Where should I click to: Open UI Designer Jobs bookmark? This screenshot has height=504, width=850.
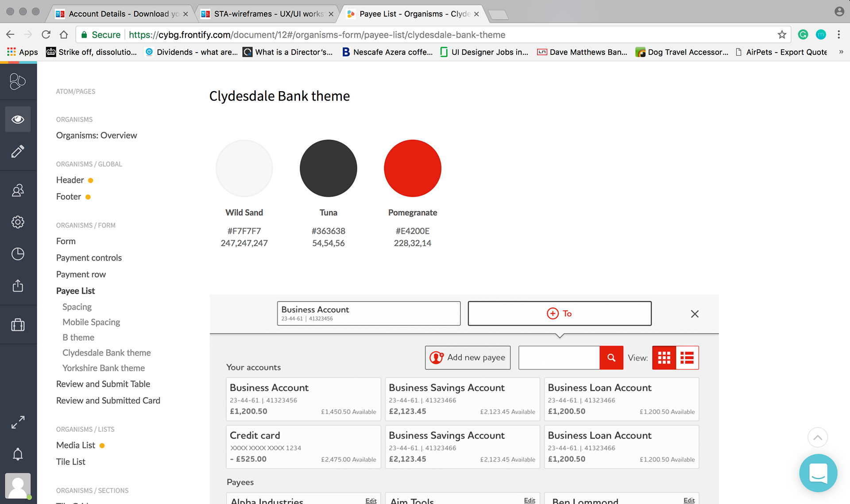click(x=484, y=52)
